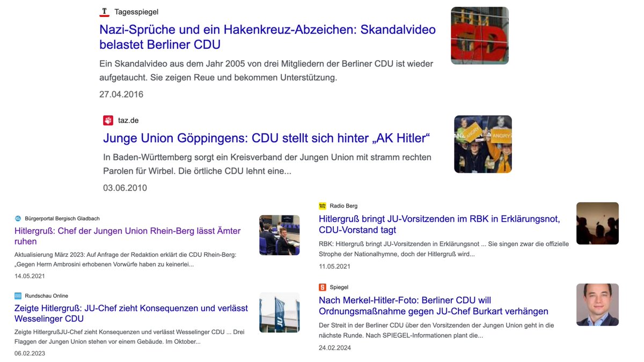Click the Bürgerportal Bergisch Gladbach favicon
Image resolution: width=644 pixels, height=362 pixels.
pos(18,218)
